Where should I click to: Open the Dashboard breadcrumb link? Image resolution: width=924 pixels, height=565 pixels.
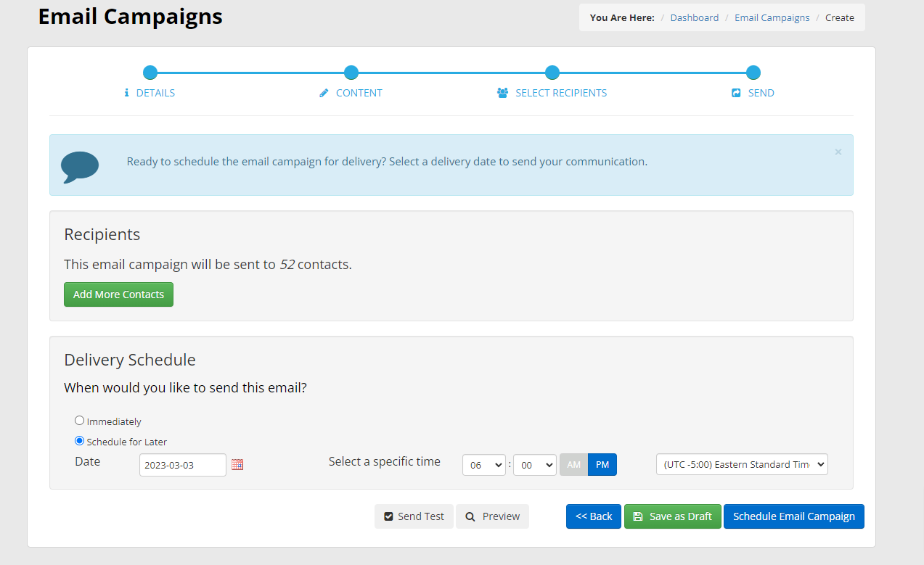click(x=695, y=17)
